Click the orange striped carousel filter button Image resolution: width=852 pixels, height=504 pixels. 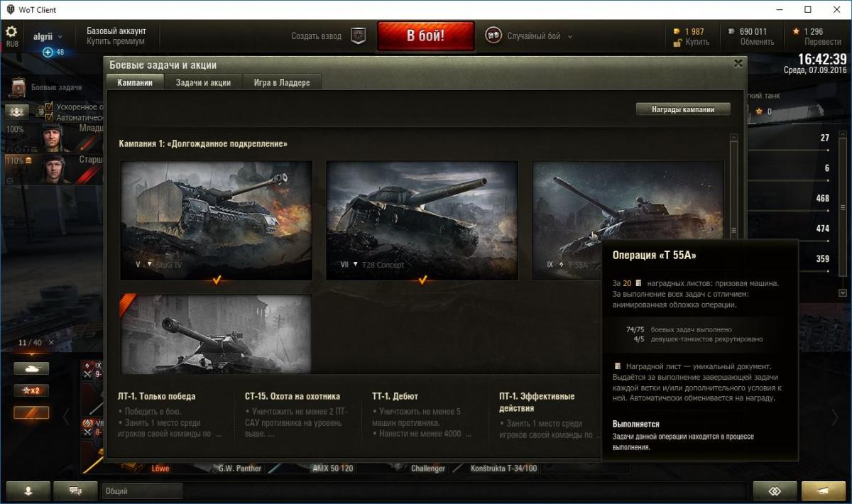[32, 412]
